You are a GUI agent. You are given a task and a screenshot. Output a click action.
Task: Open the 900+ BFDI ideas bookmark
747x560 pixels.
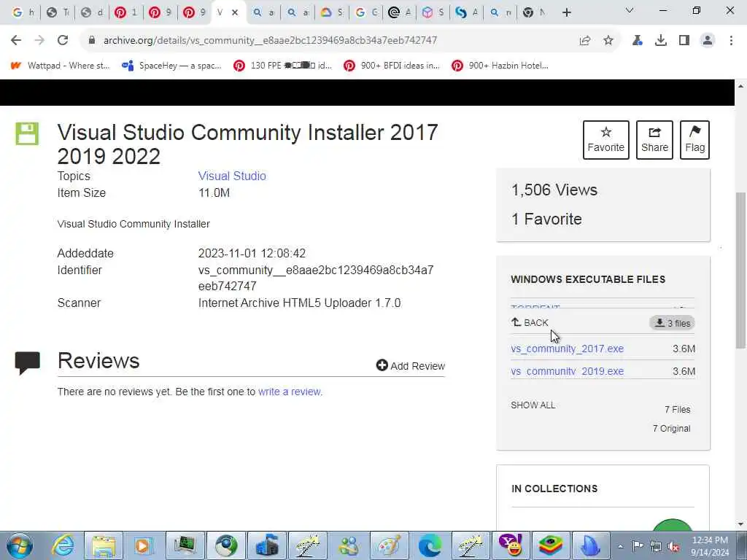[392, 66]
